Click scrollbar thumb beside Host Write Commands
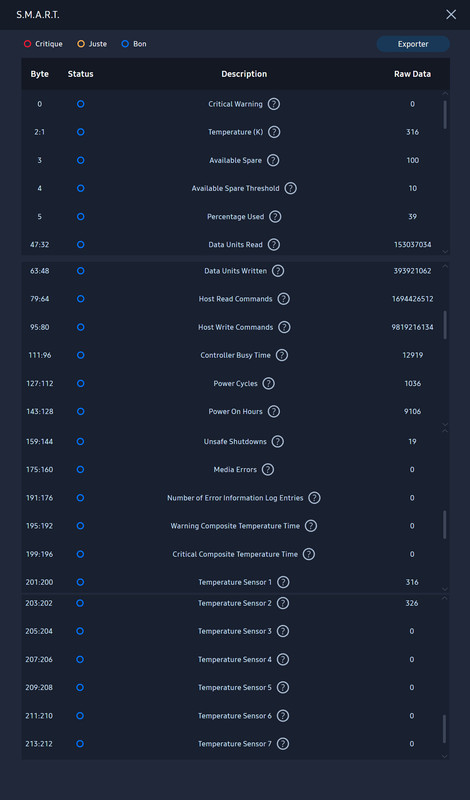The height and width of the screenshot is (800, 470). 445,325
